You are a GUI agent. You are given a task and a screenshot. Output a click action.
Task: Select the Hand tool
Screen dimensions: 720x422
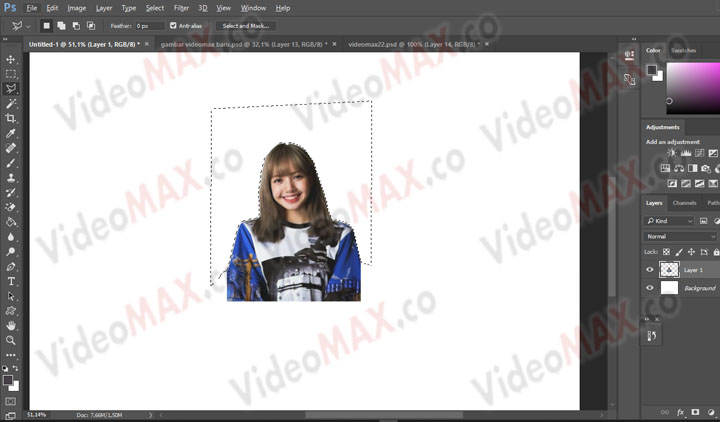coord(11,326)
